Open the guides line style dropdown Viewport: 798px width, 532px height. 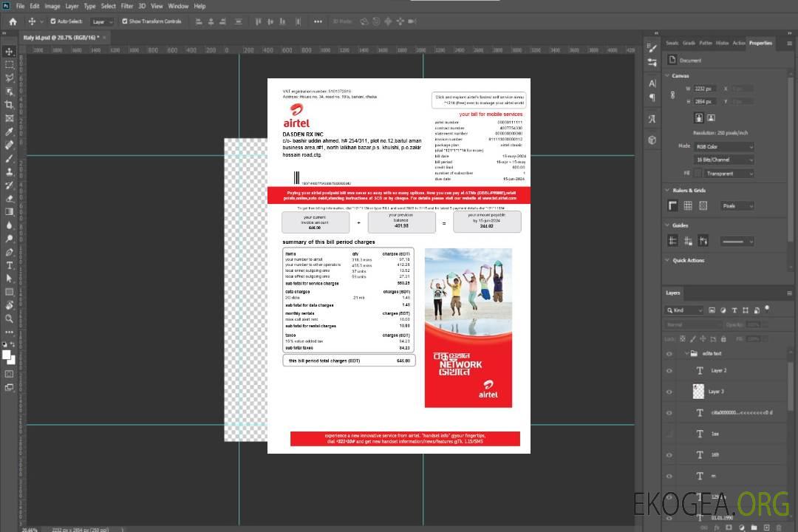[737, 242]
